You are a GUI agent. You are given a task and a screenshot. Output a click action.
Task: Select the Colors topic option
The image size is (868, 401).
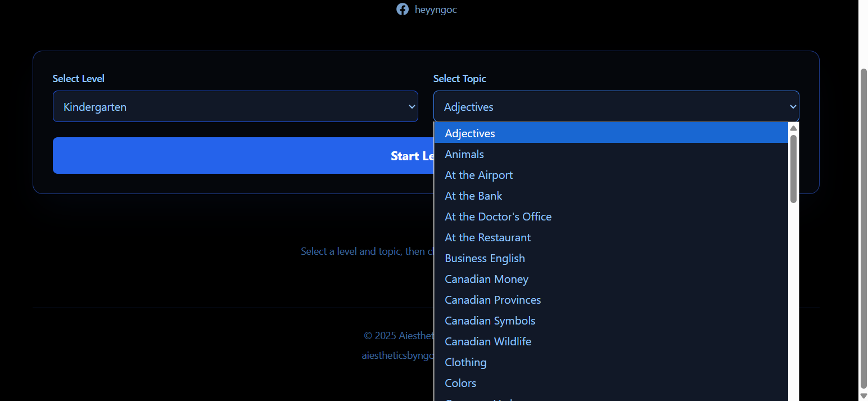460,383
